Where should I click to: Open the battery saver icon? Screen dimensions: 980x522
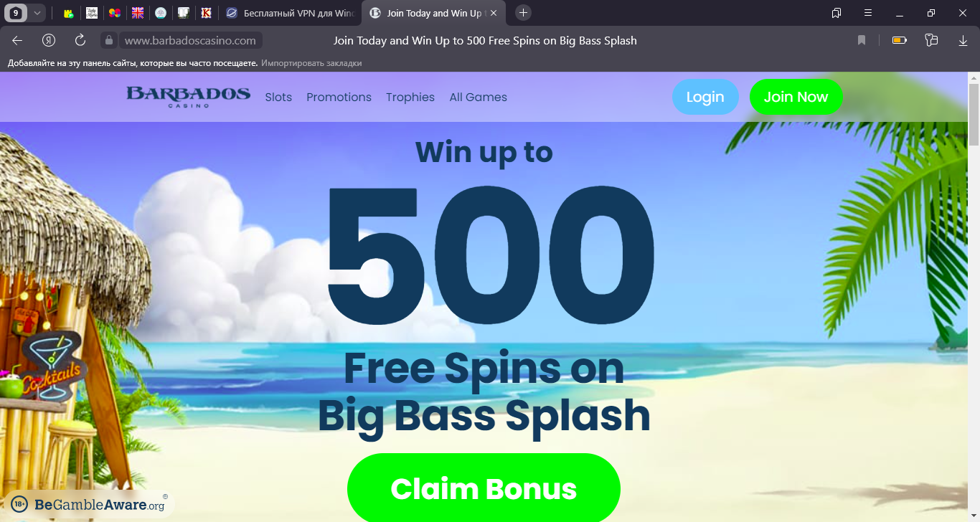pos(900,41)
